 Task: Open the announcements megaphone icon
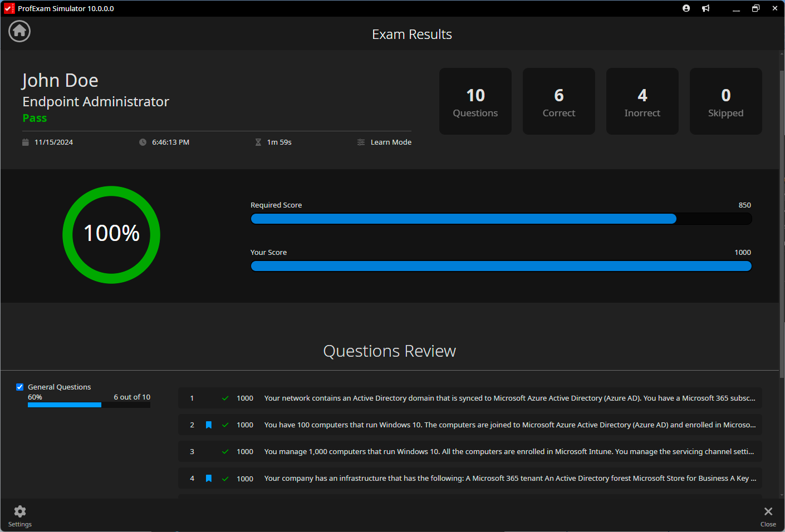point(706,8)
